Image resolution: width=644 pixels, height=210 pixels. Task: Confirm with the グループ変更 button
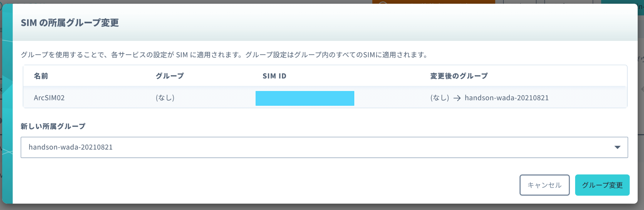tap(602, 185)
